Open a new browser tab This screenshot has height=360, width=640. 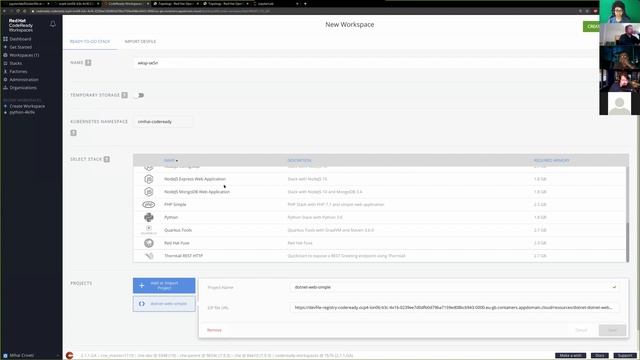click(x=305, y=3)
